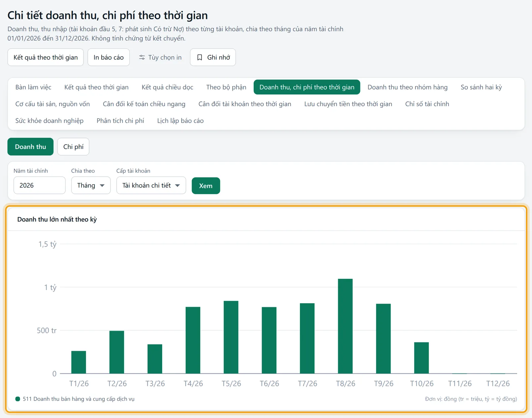Open the Bàn làm việc tab
Image resolution: width=532 pixels, height=418 pixels.
click(33, 87)
